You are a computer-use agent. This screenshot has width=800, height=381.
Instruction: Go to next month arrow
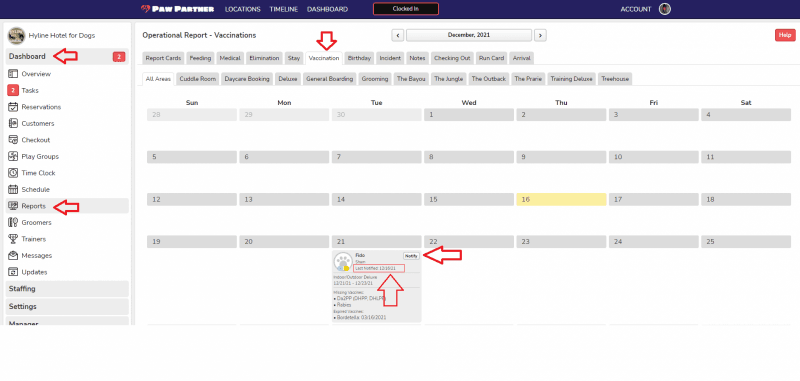(x=540, y=35)
